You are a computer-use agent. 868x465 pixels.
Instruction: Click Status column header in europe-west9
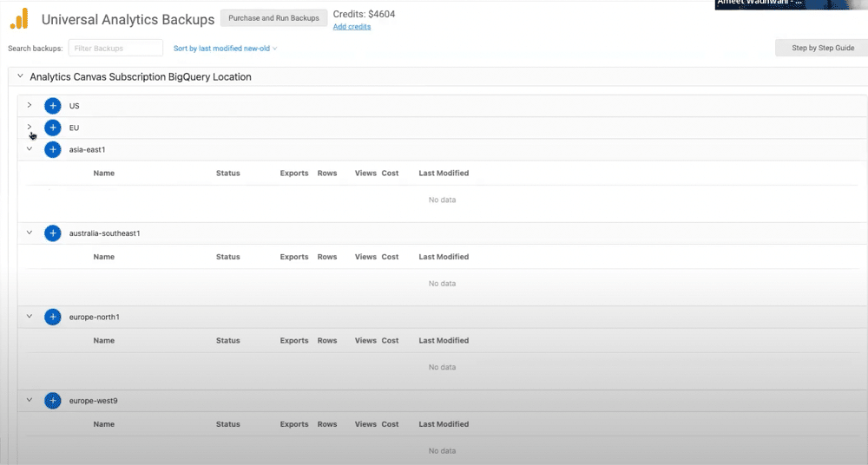coord(228,424)
